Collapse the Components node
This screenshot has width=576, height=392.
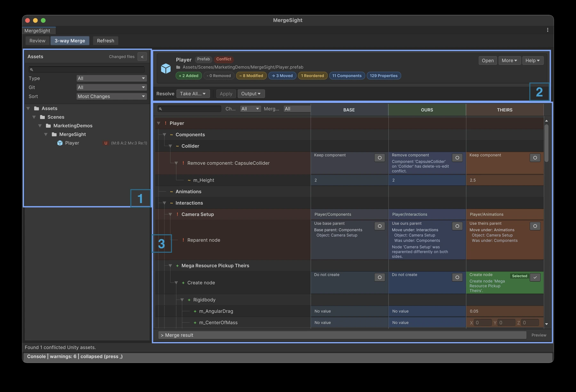coord(164,135)
